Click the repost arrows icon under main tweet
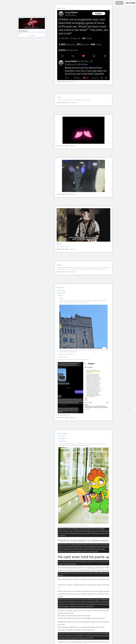Viewport: 136px width, 644px height. (x=73, y=56)
